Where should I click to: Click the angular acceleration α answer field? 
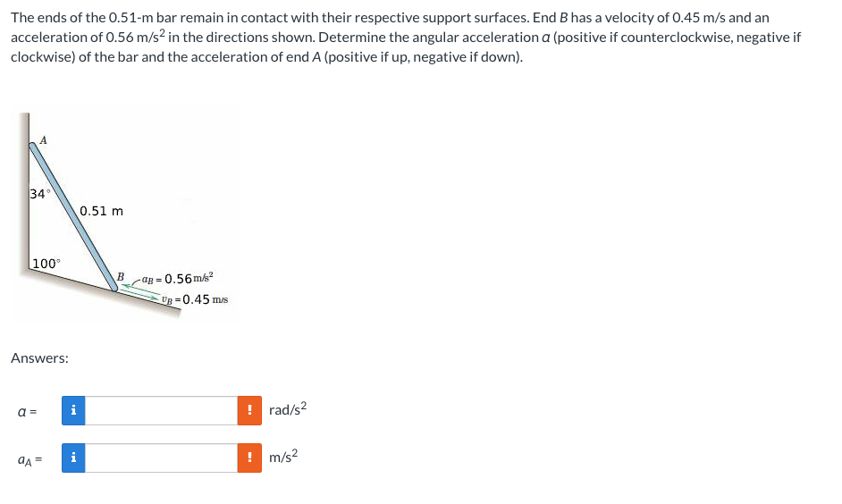point(161,411)
